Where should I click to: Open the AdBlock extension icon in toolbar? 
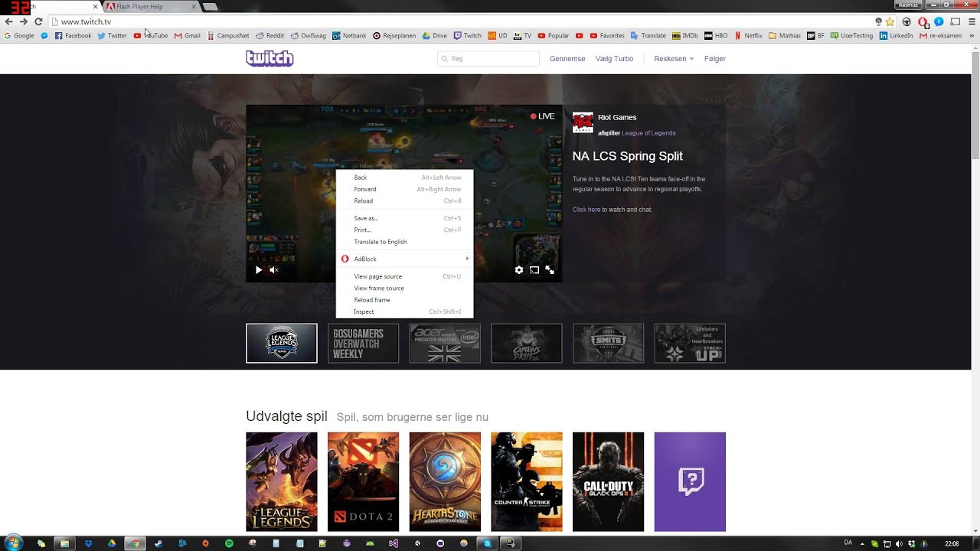pos(923,21)
